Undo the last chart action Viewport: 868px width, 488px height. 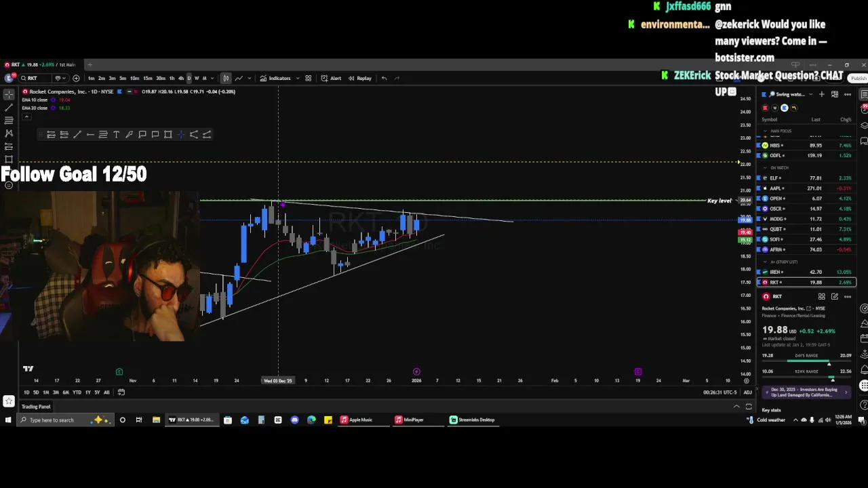[x=384, y=78]
